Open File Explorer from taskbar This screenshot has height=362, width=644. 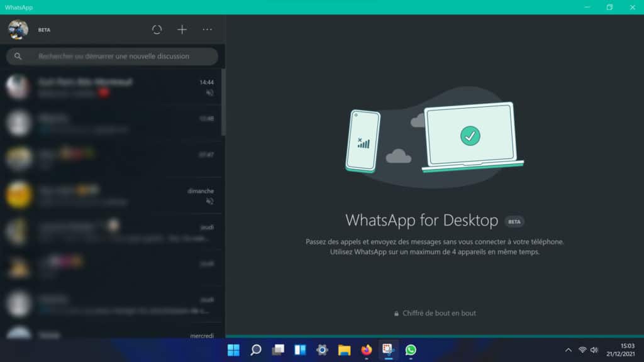[x=344, y=350]
